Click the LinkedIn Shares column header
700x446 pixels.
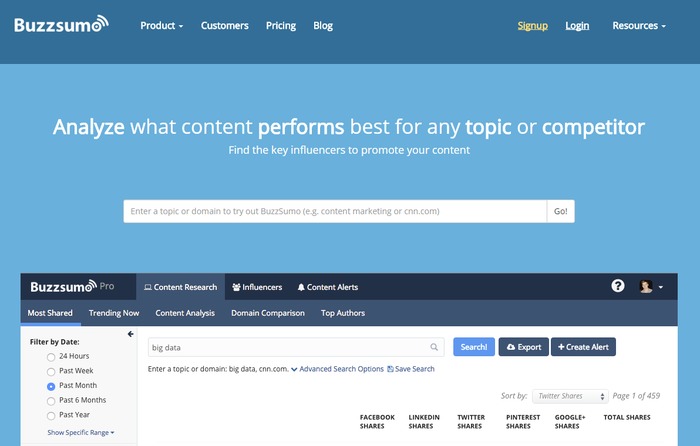point(424,421)
